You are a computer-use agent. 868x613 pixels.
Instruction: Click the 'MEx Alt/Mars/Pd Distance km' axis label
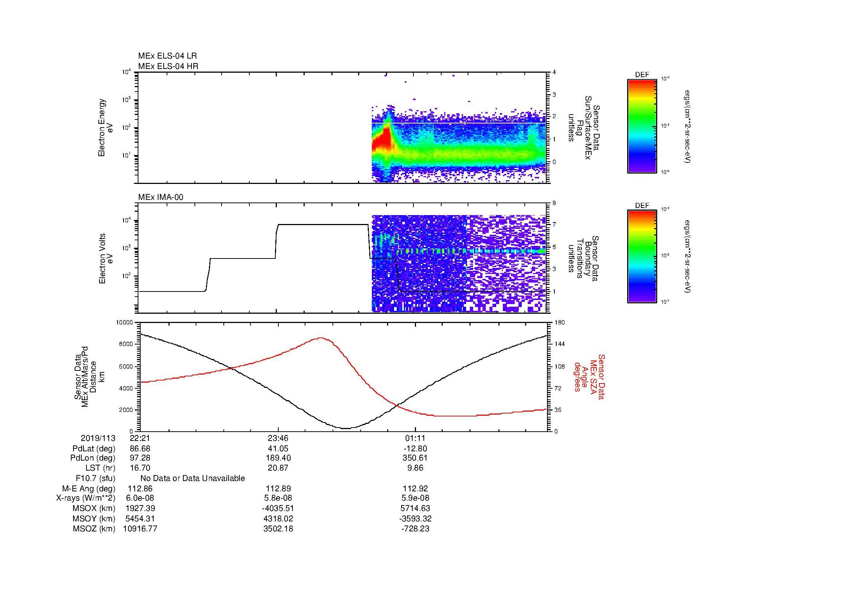tap(89, 376)
